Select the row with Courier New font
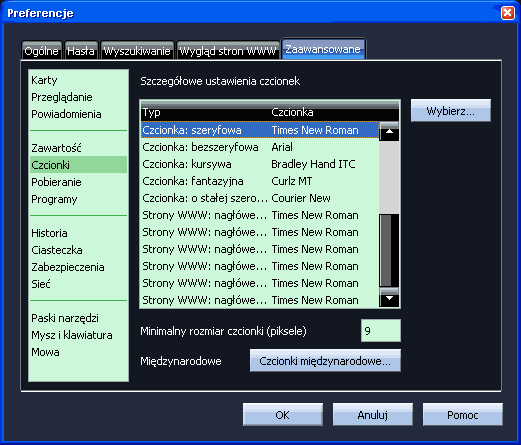This screenshot has height=445, width=521. click(x=260, y=198)
